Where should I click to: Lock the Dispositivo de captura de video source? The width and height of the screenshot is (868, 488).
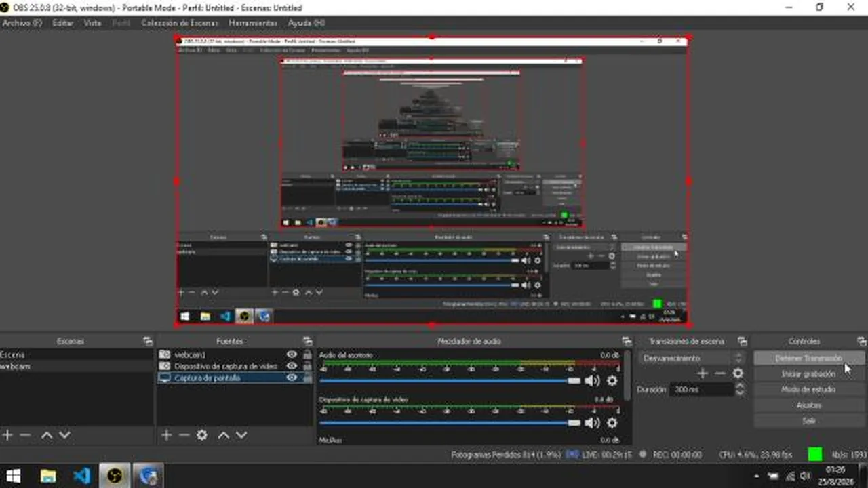pos(307,366)
